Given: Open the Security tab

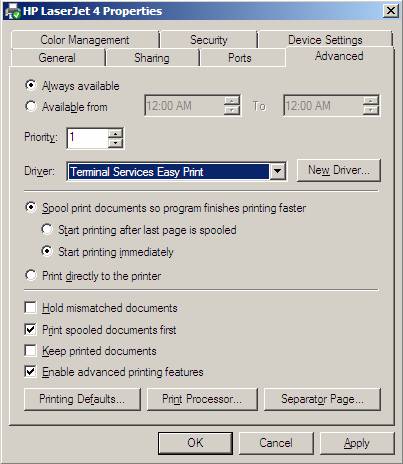Looking at the screenshot, I should [209, 40].
